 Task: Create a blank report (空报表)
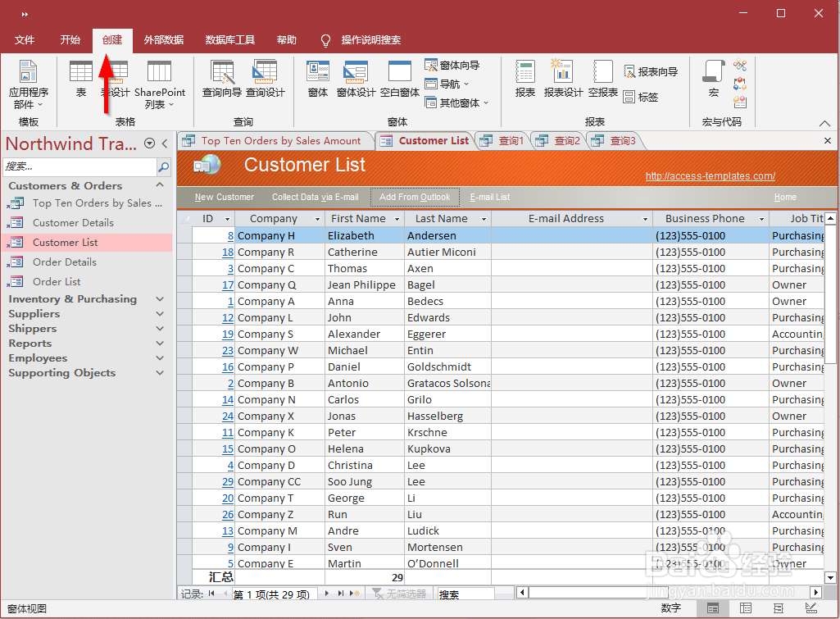click(602, 79)
